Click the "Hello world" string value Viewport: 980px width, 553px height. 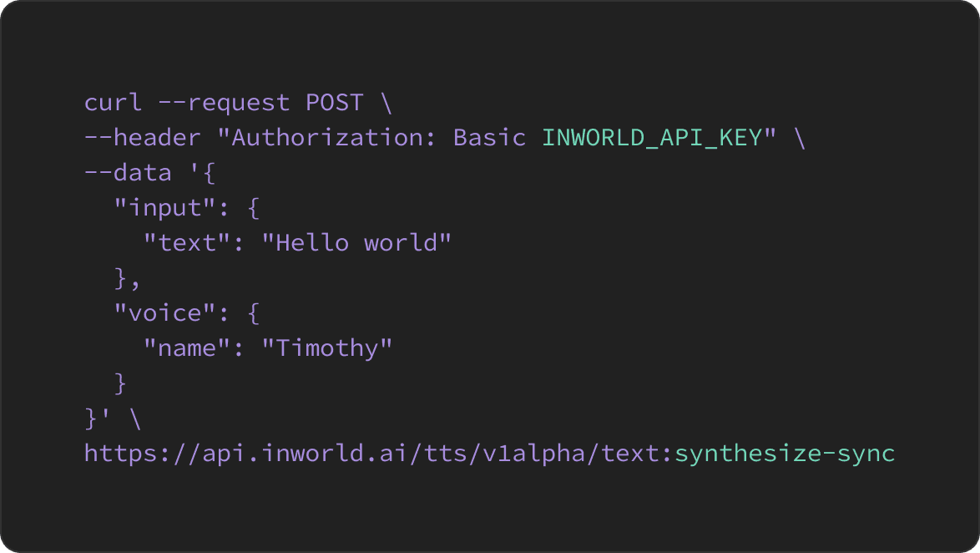click(x=356, y=243)
